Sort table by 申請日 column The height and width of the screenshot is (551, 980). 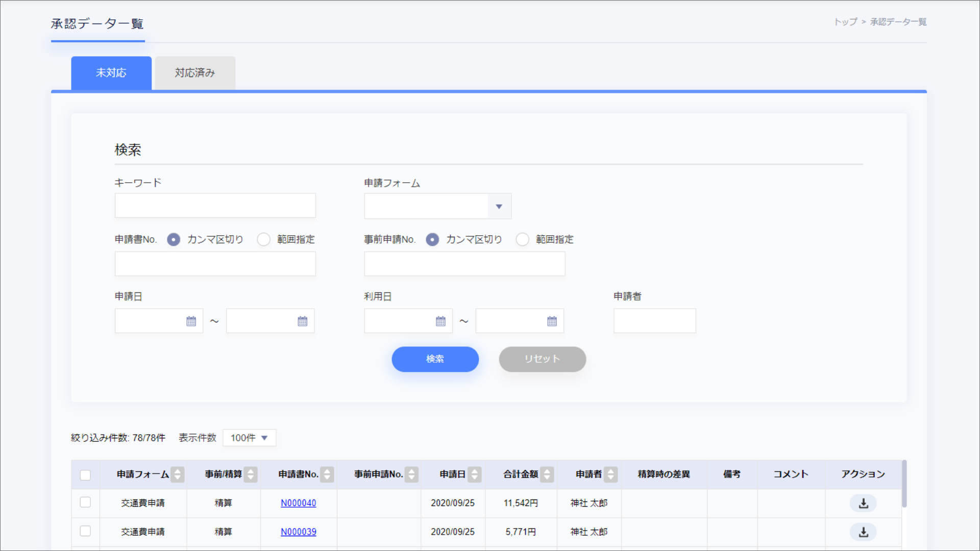point(475,474)
